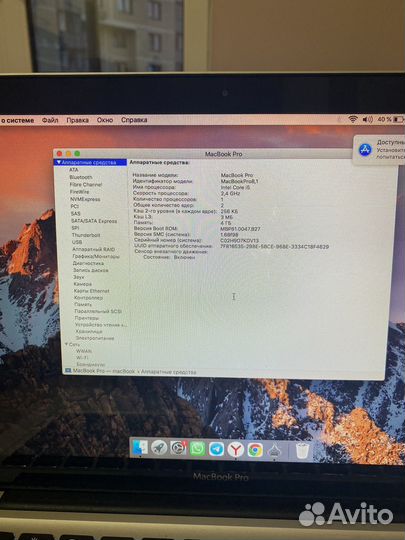Click the serial number value C02H9G7KDV13
Viewport: 405px width, 540px height.
click(239, 240)
